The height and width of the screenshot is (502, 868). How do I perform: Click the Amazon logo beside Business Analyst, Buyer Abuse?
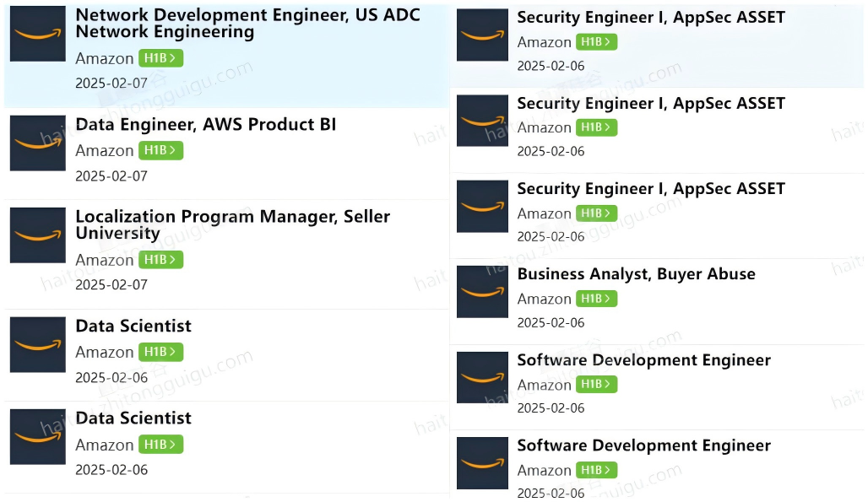[x=482, y=292]
